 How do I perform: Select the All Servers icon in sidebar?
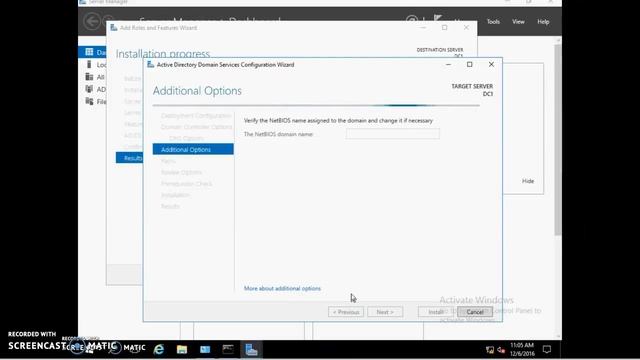89,77
